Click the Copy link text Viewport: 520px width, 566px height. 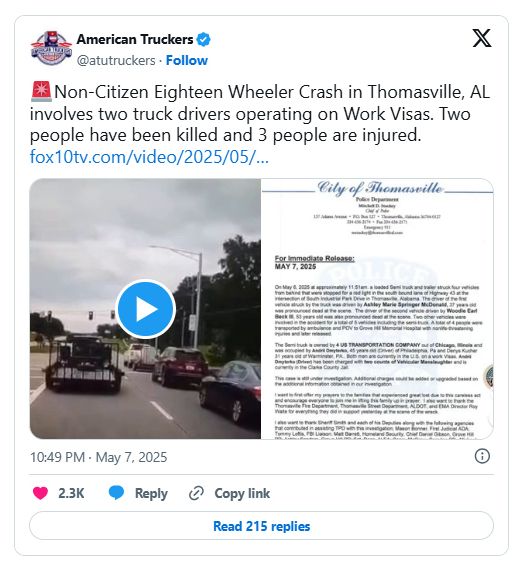point(242,493)
